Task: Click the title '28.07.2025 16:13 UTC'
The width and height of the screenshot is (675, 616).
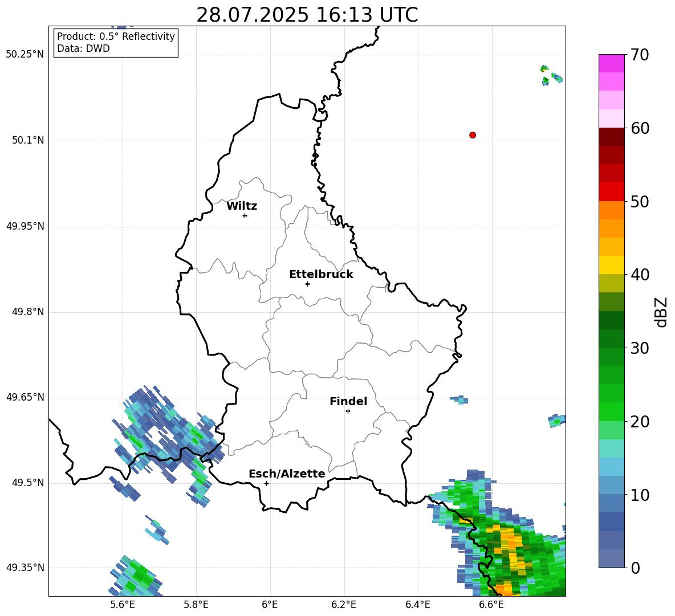Action: [x=307, y=15]
